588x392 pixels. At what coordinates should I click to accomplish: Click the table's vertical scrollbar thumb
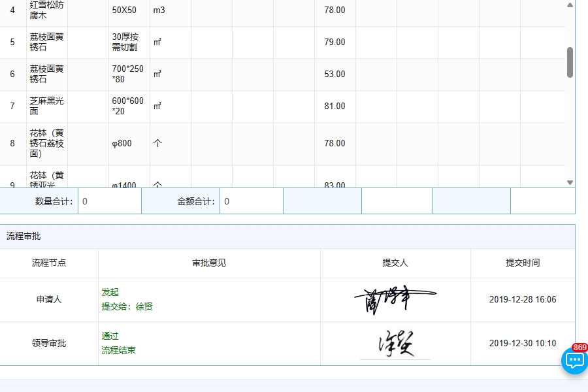point(570,63)
